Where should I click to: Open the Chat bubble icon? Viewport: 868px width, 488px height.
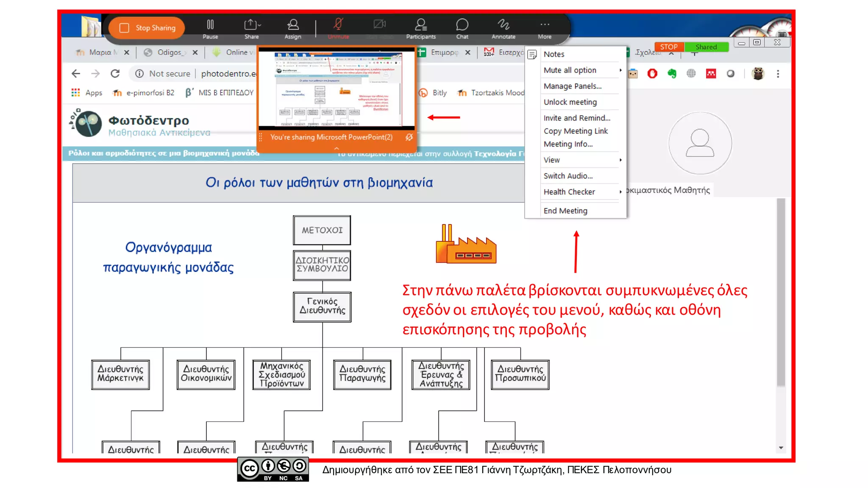pyautogui.click(x=462, y=25)
